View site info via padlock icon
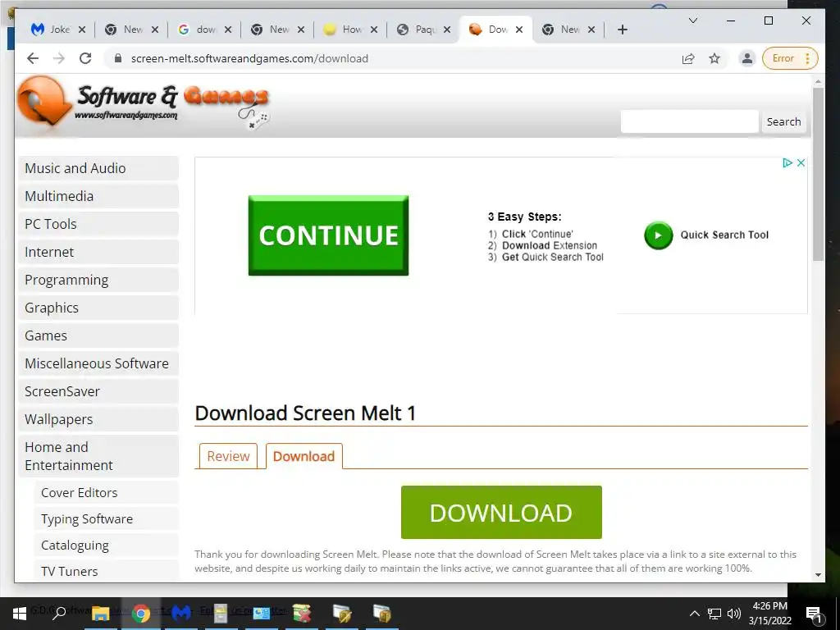Image resolution: width=840 pixels, height=630 pixels. tap(118, 58)
